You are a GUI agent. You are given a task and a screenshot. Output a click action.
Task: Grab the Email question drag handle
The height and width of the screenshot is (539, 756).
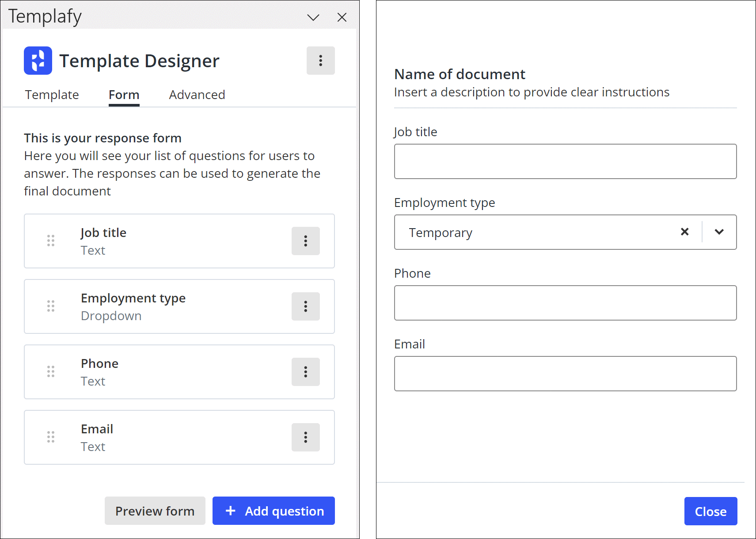[51, 437]
